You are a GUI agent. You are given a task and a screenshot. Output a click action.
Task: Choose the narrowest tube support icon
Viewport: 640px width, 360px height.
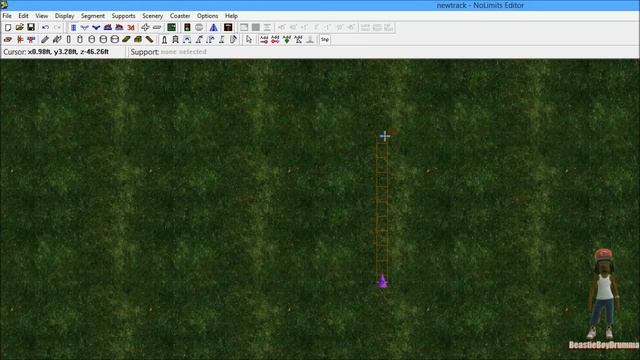69,40
